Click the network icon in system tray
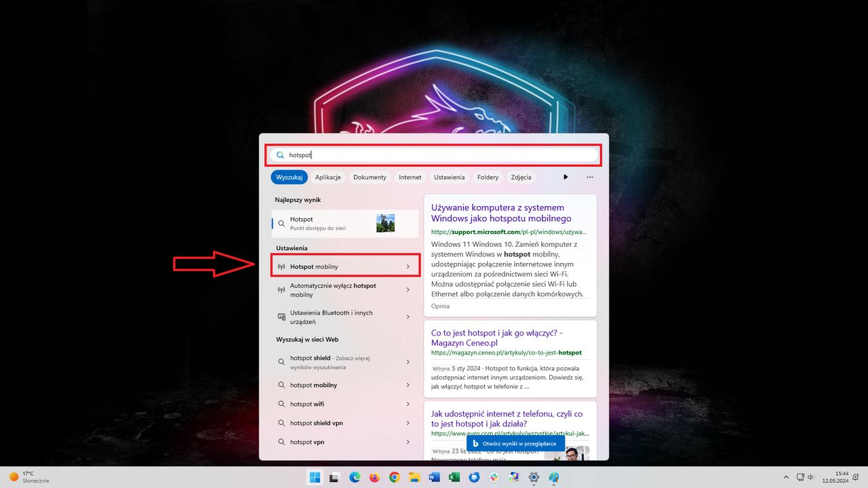 pos(801,477)
